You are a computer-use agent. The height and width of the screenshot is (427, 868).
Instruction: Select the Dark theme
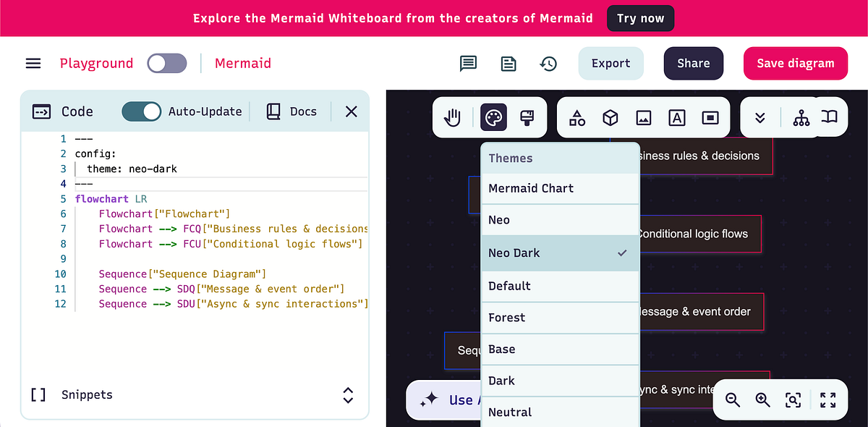click(x=560, y=381)
